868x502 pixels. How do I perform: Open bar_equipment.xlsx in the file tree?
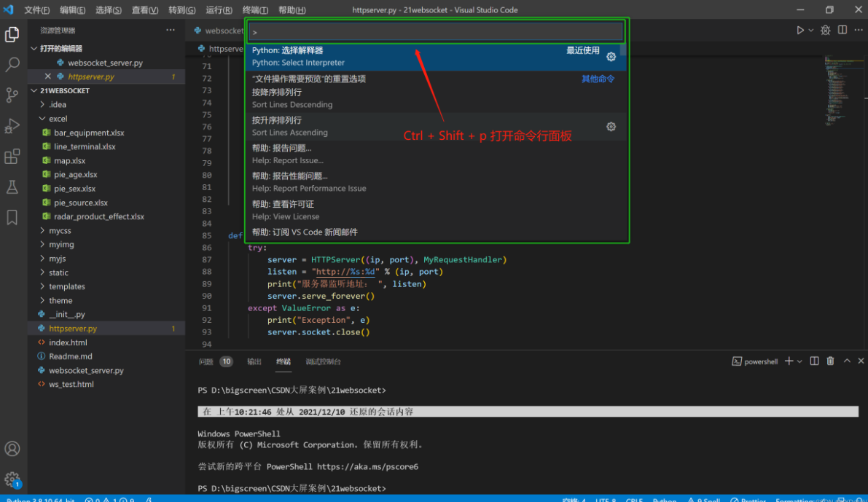[89, 133]
